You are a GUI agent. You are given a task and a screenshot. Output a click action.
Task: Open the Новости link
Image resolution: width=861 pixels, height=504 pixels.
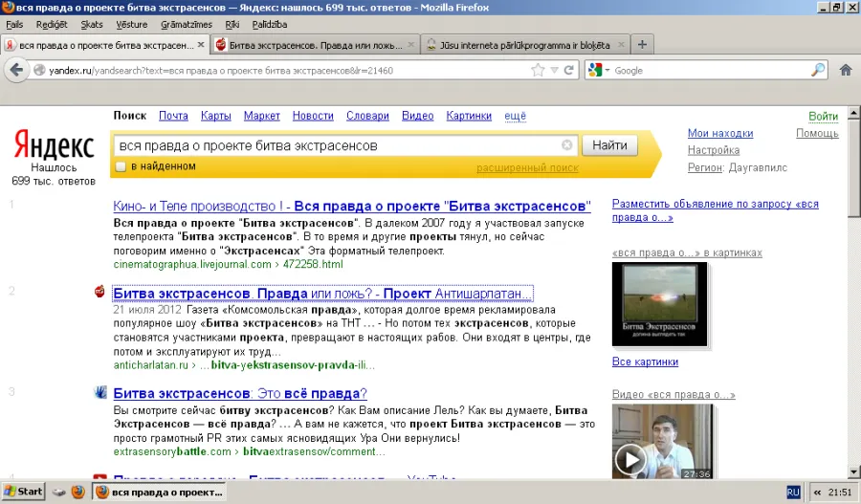pos(313,116)
